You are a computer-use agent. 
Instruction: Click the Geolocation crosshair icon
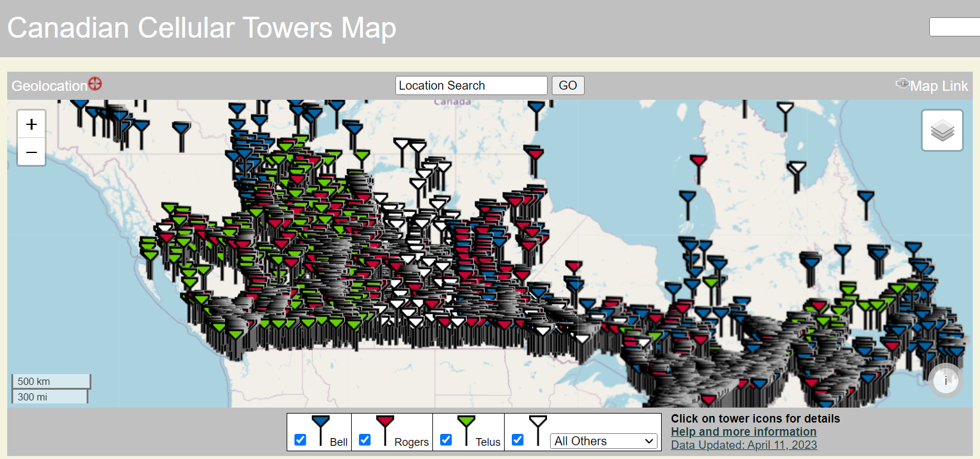click(95, 84)
